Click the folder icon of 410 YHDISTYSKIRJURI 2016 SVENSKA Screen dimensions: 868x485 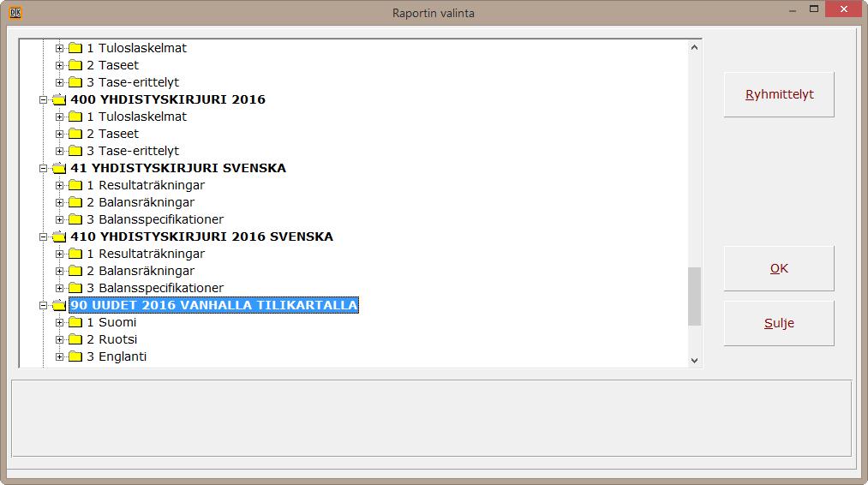pos(58,237)
